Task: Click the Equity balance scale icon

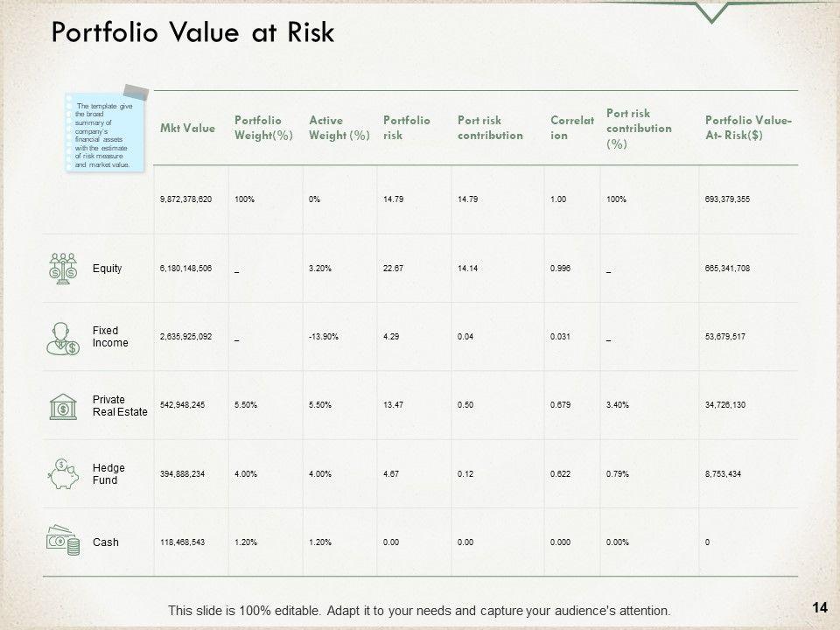Action: point(63,269)
